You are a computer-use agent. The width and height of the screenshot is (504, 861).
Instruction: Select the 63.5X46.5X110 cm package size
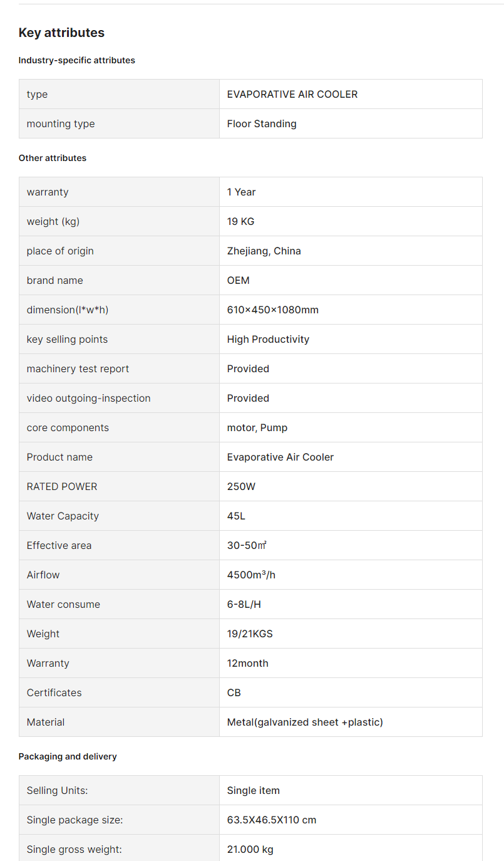coord(272,820)
